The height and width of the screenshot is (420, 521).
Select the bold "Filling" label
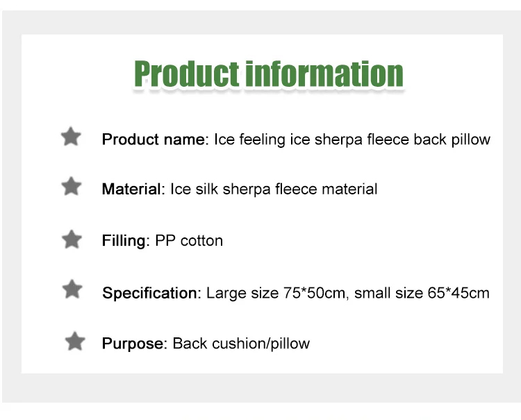(124, 241)
